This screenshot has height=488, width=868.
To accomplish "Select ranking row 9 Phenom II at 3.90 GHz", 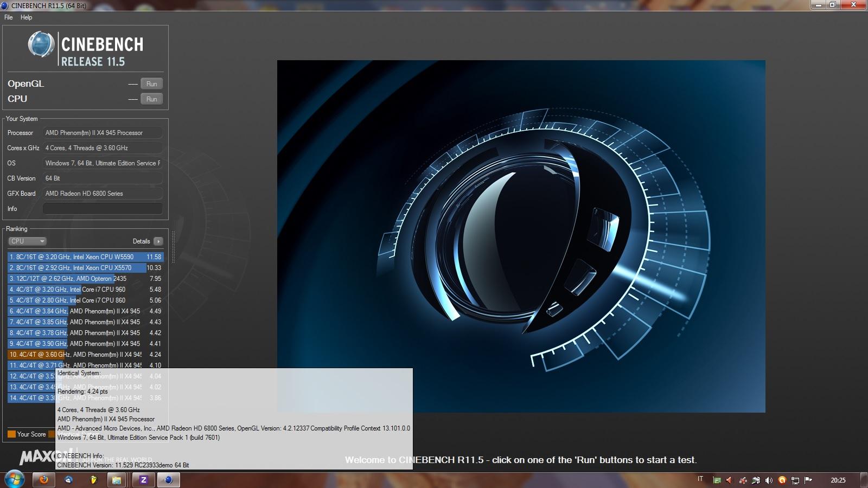I will pyautogui.click(x=86, y=344).
